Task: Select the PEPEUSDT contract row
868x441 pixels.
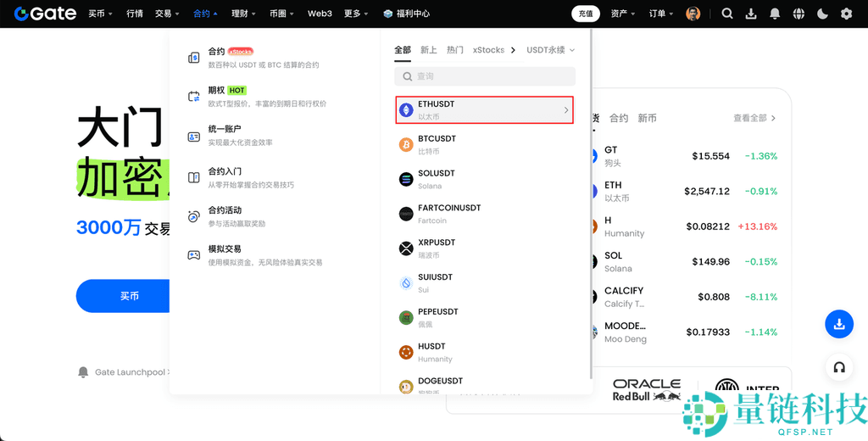Action: (x=485, y=317)
